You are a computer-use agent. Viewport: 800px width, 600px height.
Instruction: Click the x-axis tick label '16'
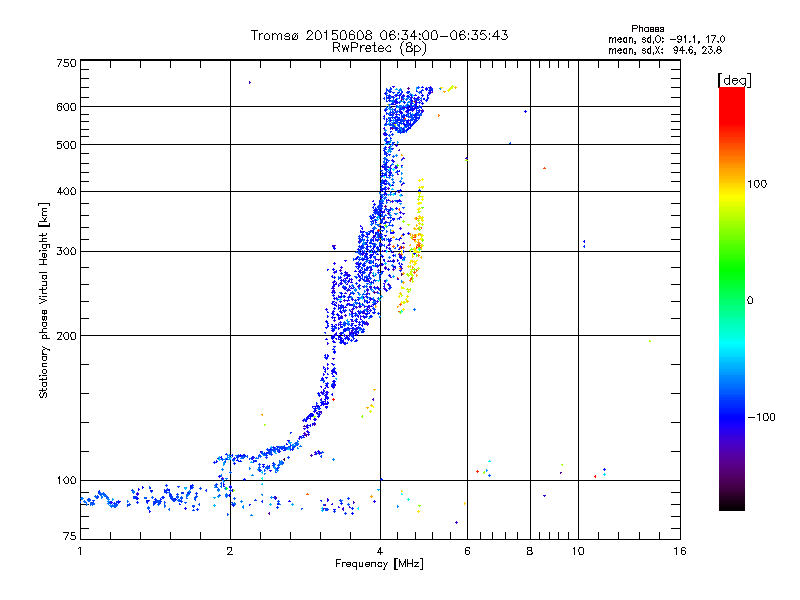(680, 551)
